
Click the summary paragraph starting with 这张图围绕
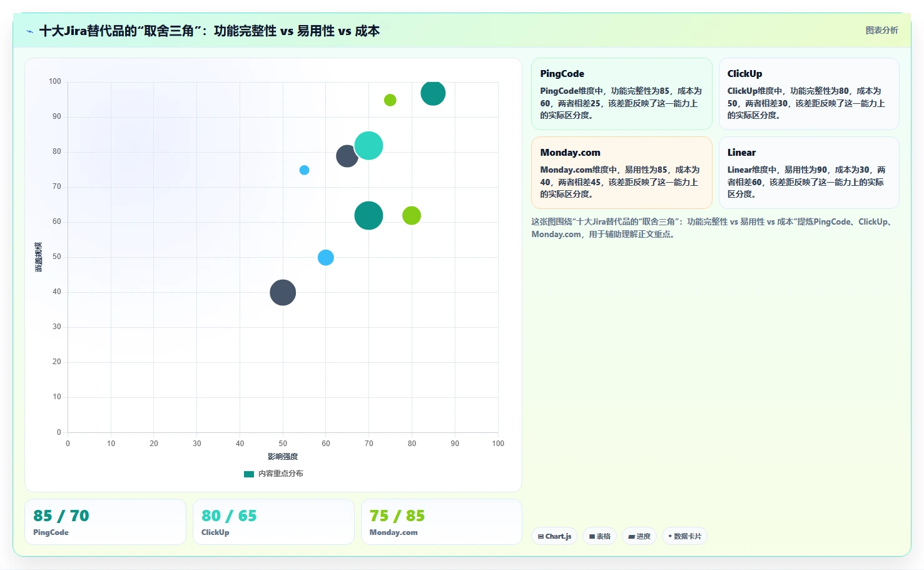(x=713, y=228)
